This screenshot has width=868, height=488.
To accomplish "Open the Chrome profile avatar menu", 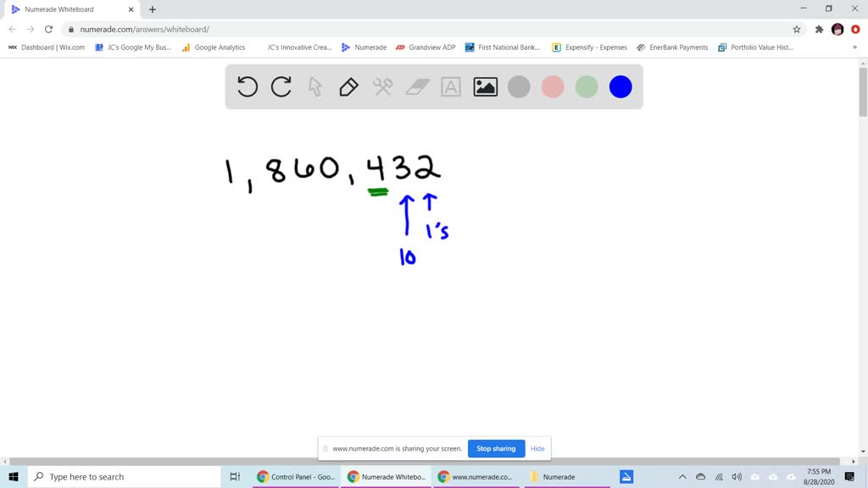I will tap(837, 28).
